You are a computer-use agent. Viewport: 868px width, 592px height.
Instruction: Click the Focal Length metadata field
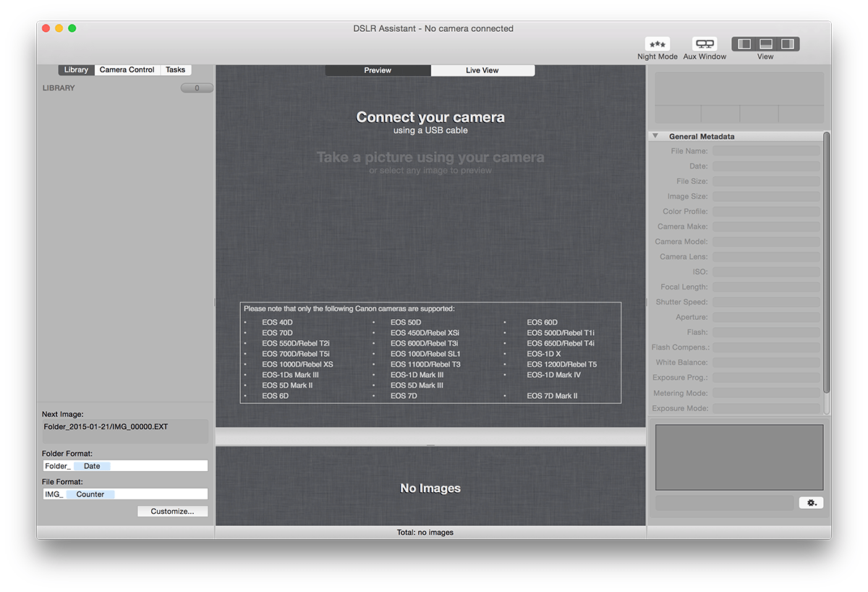tap(767, 287)
